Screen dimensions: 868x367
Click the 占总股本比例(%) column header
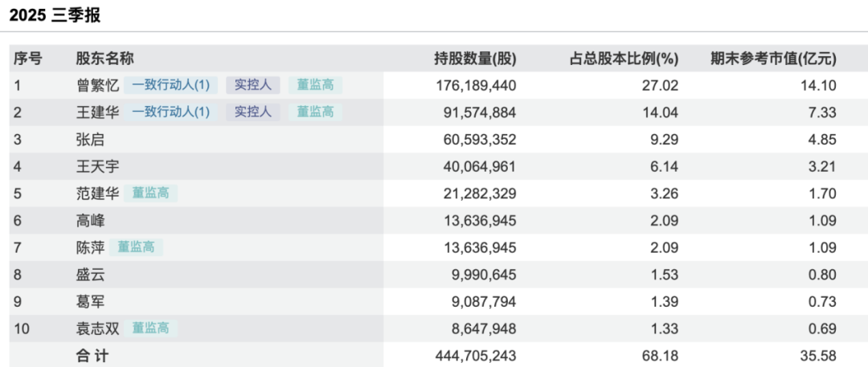tap(624, 59)
